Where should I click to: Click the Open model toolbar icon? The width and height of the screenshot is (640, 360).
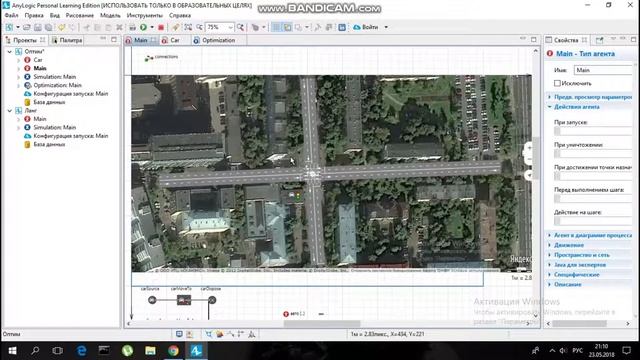click(27, 27)
